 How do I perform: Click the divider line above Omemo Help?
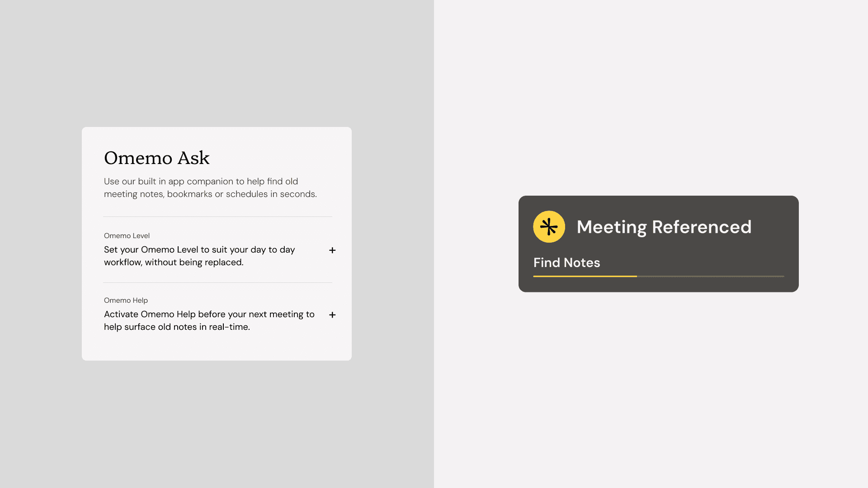tap(217, 283)
